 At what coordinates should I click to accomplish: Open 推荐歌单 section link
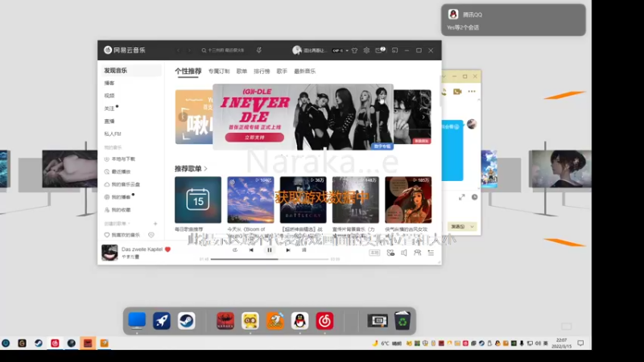click(x=191, y=169)
